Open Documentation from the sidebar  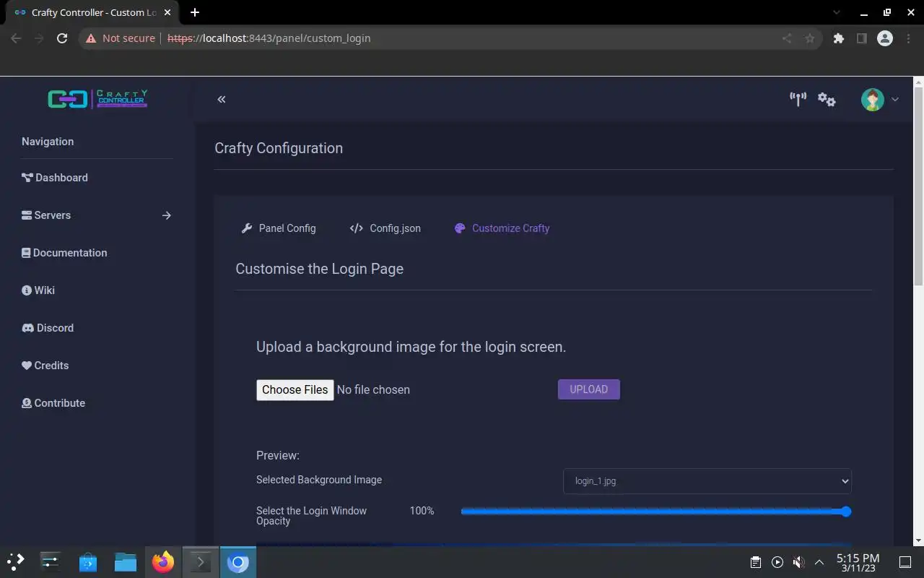64,253
